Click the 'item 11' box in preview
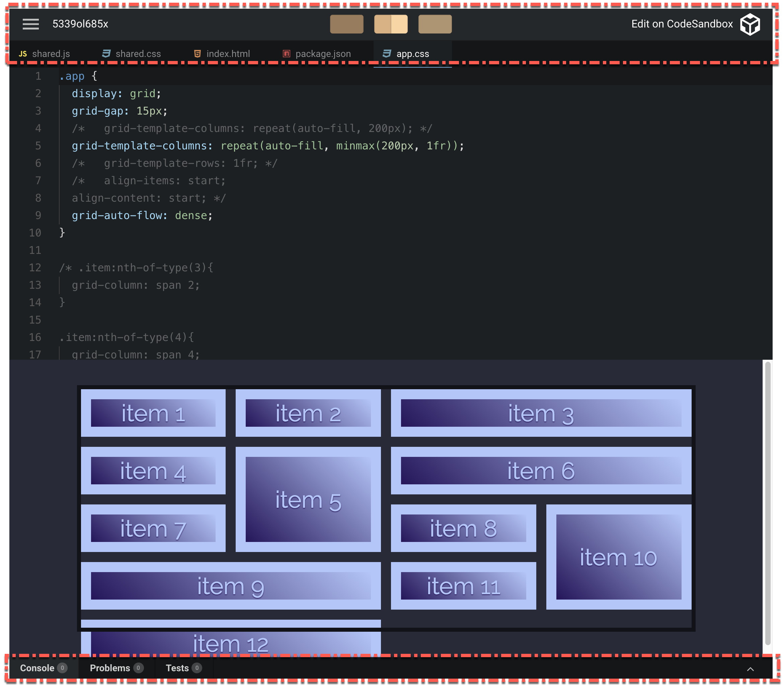 [463, 585]
